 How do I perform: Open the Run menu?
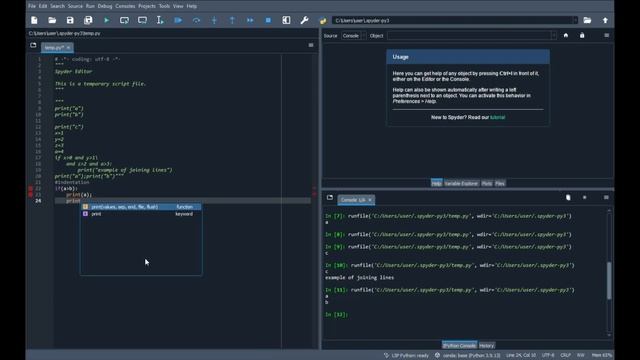pos(90,6)
